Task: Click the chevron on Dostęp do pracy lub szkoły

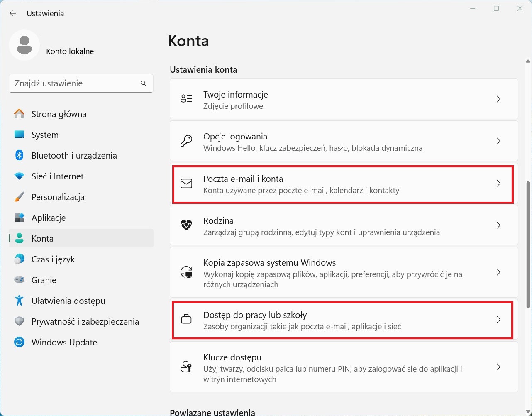Action: (499, 320)
